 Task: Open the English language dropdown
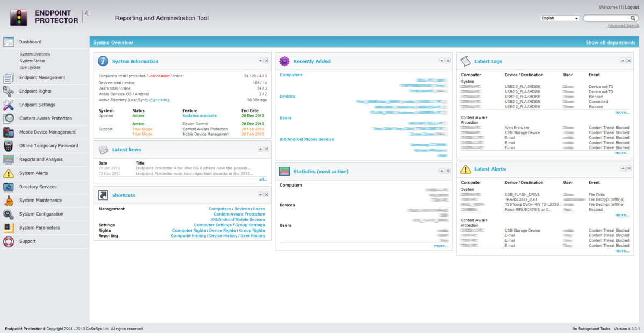(x=560, y=18)
